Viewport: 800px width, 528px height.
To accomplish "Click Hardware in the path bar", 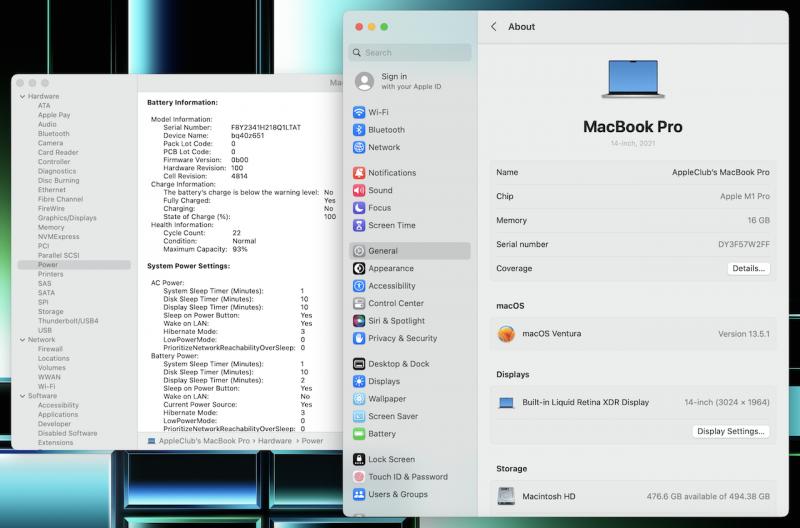I will (274, 441).
